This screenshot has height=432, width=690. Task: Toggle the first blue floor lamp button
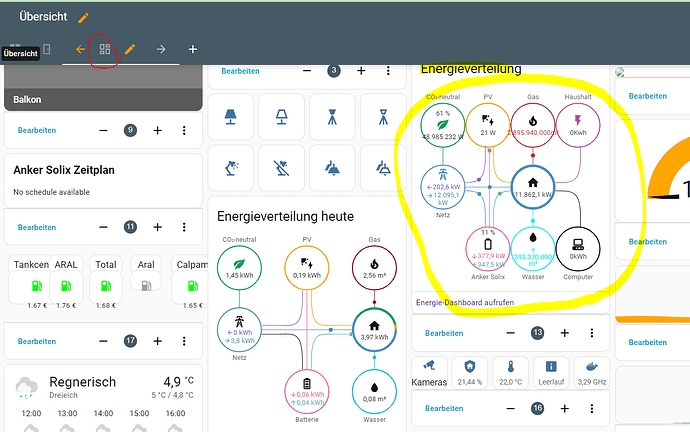pyautogui.click(x=332, y=117)
